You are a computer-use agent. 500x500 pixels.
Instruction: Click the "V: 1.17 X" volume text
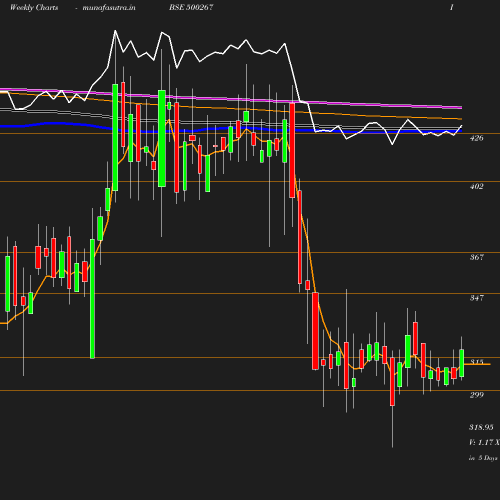pos(484,442)
